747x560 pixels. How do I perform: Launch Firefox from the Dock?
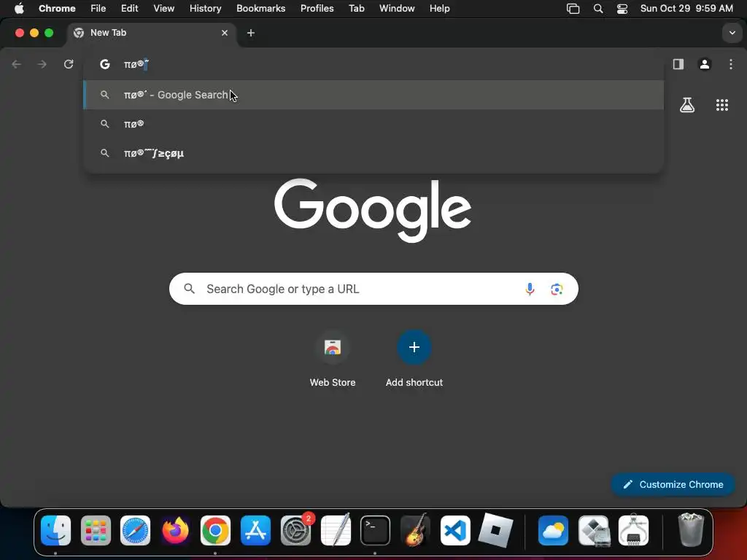(175, 531)
